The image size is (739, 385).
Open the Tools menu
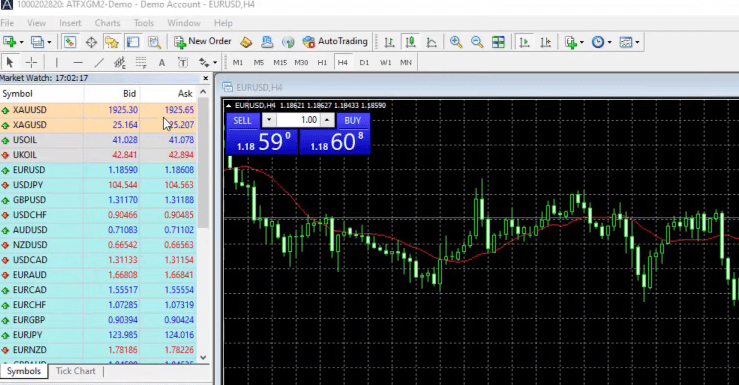pos(144,23)
